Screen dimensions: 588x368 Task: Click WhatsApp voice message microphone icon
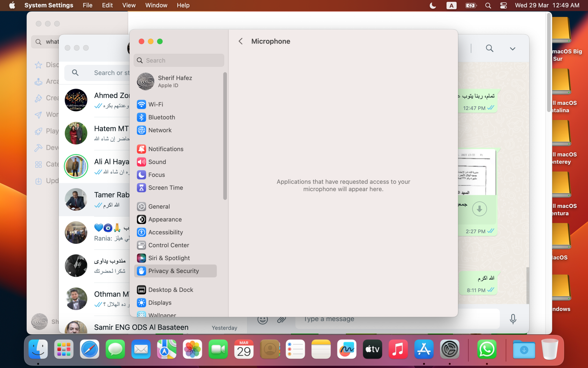pos(513,319)
